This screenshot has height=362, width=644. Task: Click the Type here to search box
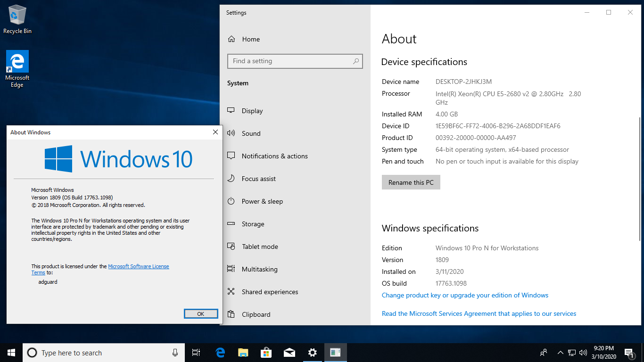tap(103, 353)
